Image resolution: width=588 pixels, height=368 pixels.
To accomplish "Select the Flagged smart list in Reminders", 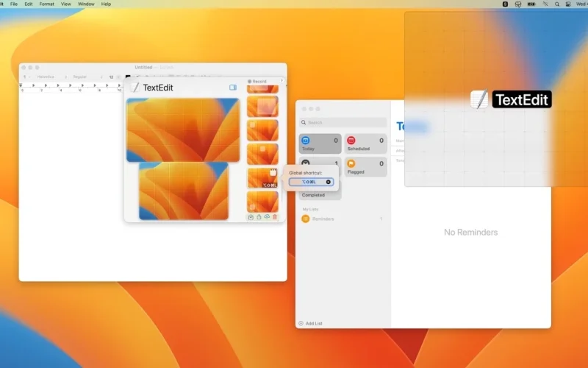I will click(x=365, y=167).
